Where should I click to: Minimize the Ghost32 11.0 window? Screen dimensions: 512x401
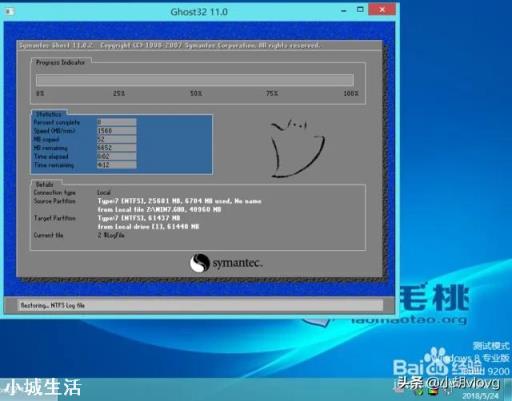click(x=344, y=11)
